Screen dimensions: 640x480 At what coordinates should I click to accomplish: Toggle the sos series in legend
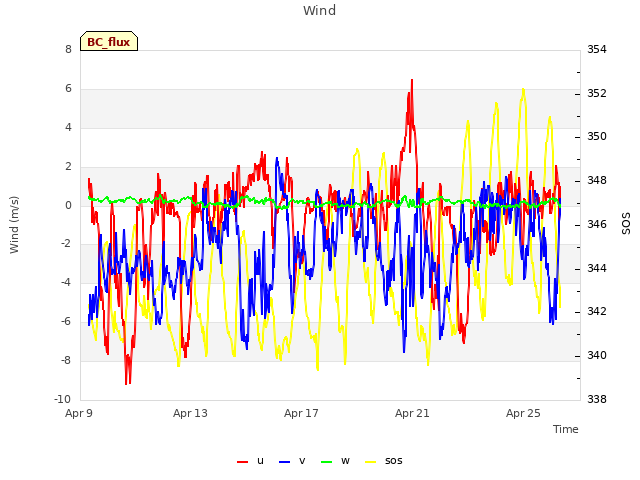383,461
